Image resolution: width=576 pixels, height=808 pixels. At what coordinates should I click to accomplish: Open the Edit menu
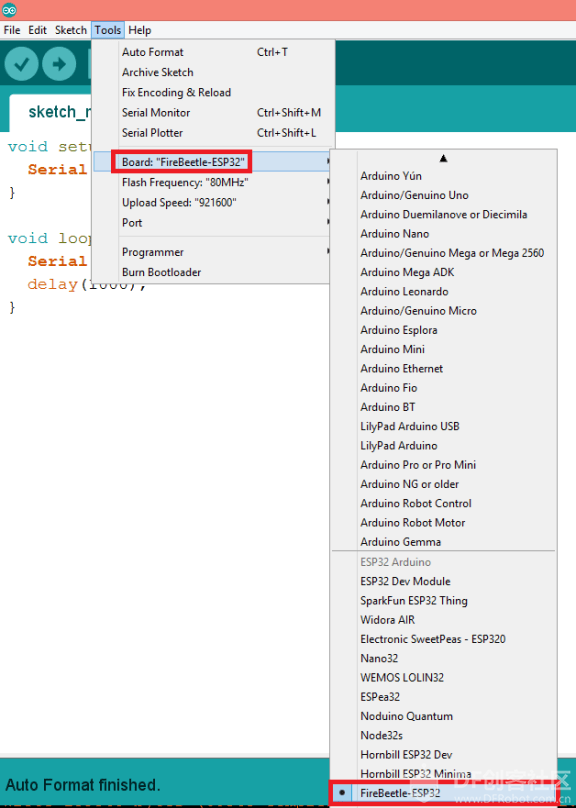pos(38,30)
